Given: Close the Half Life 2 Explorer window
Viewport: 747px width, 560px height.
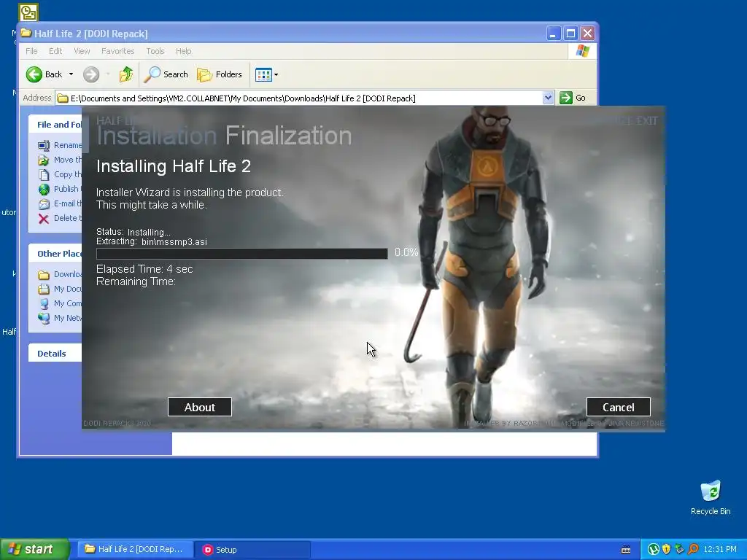Looking at the screenshot, I should click(x=587, y=34).
